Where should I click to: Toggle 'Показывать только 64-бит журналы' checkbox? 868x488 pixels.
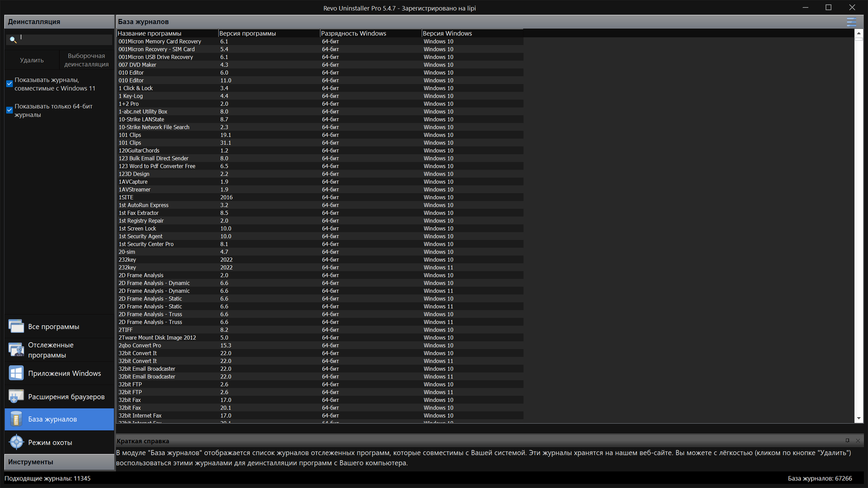pos(9,110)
